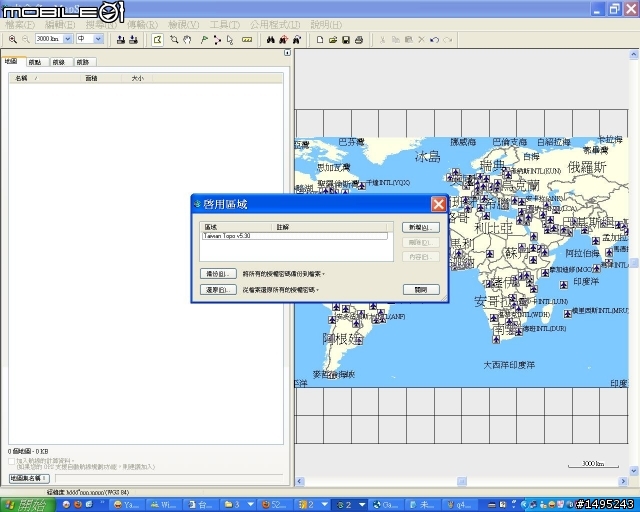Click the undo arrow icon
640x512 pixels.
[x=435, y=40]
